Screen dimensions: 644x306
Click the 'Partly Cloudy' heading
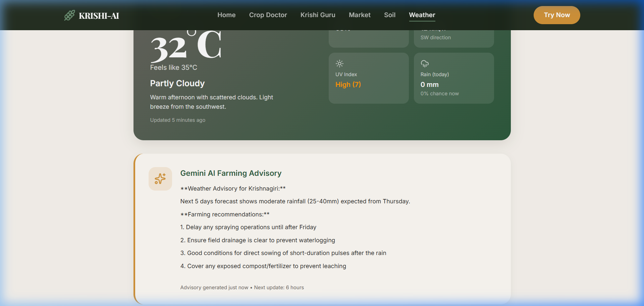pos(177,83)
